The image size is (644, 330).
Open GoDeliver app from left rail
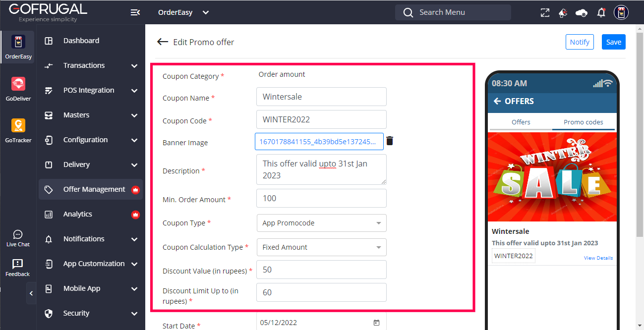click(x=18, y=89)
